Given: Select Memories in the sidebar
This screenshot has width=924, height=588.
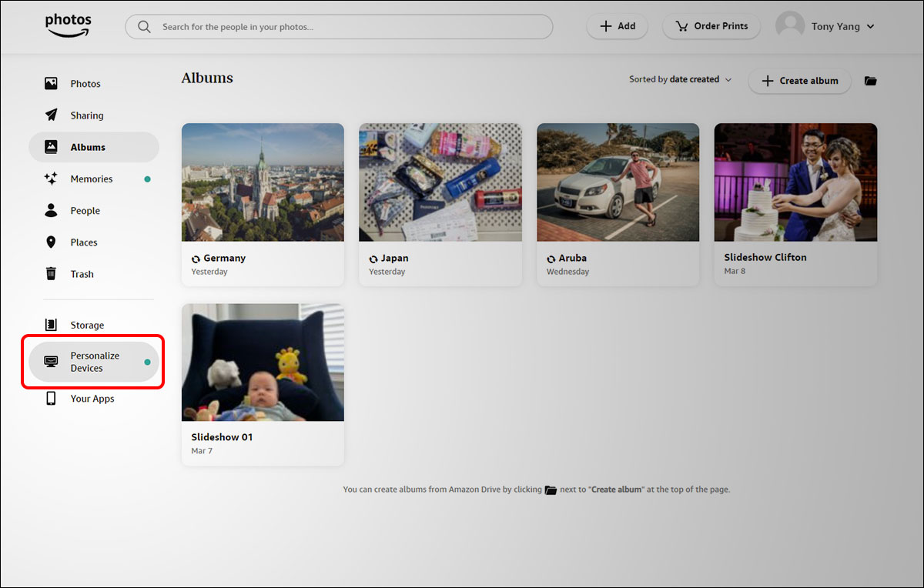Looking at the screenshot, I should (x=94, y=179).
